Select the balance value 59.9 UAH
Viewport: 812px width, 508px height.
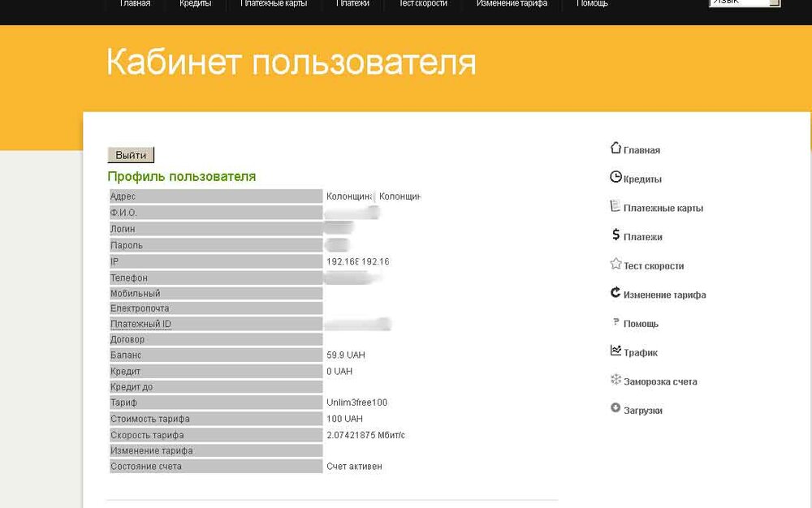tap(346, 355)
